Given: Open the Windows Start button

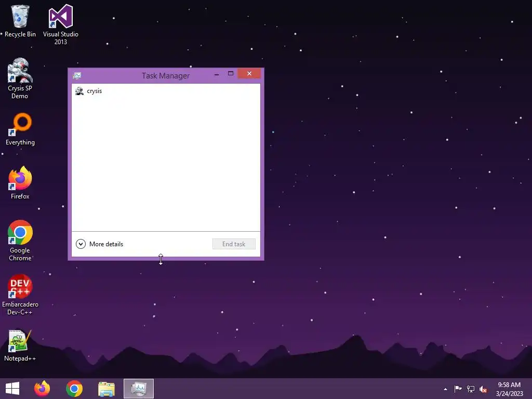Looking at the screenshot, I should click(12, 389).
